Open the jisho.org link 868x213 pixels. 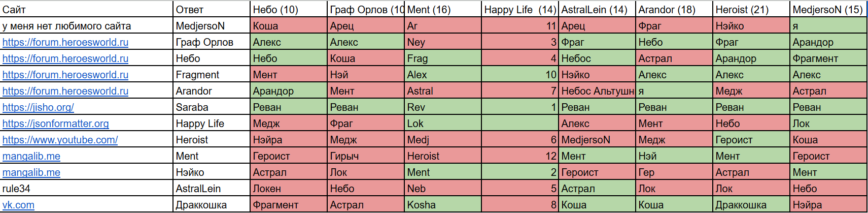pyautogui.click(x=38, y=107)
